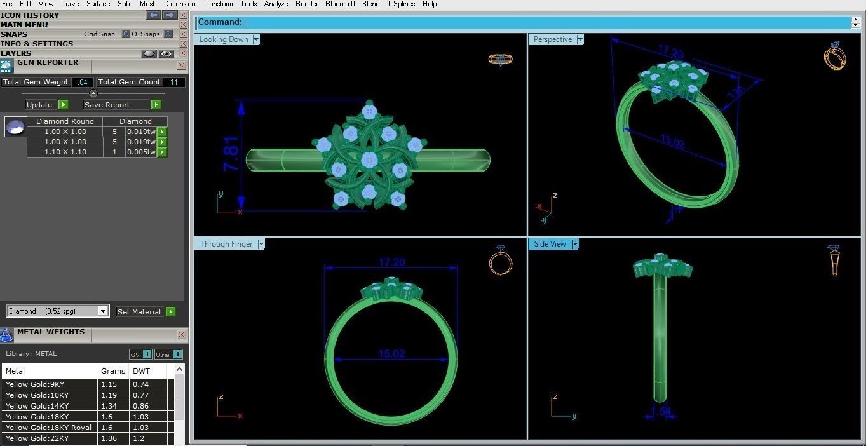Open the Surface menu
The image size is (868, 446).
[98, 4]
